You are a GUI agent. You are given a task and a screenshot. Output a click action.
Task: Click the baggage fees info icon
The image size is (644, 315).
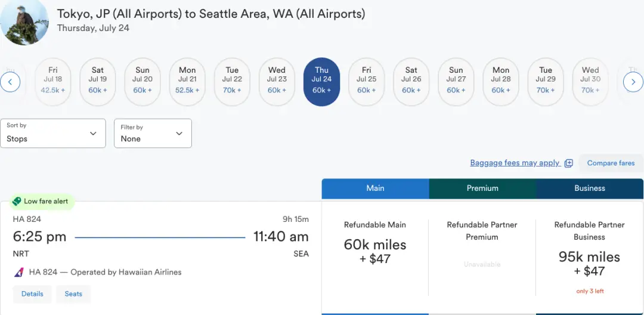(568, 163)
